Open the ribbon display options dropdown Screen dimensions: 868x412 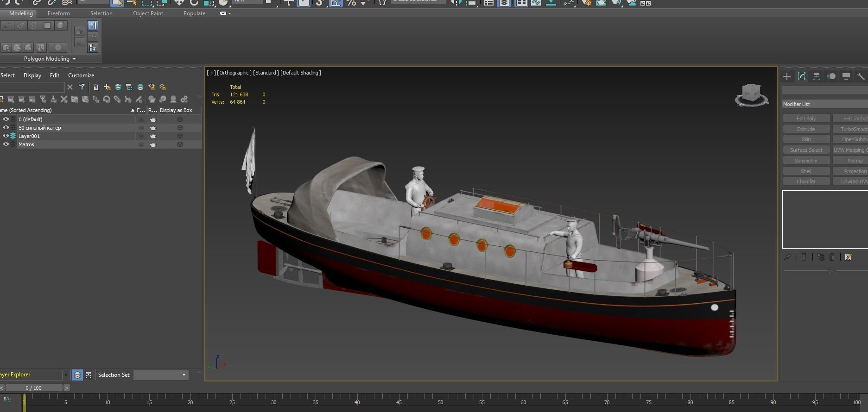pos(225,13)
